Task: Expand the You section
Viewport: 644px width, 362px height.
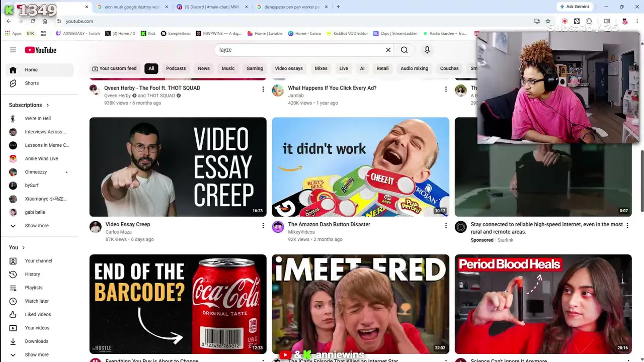Action: coord(17,247)
